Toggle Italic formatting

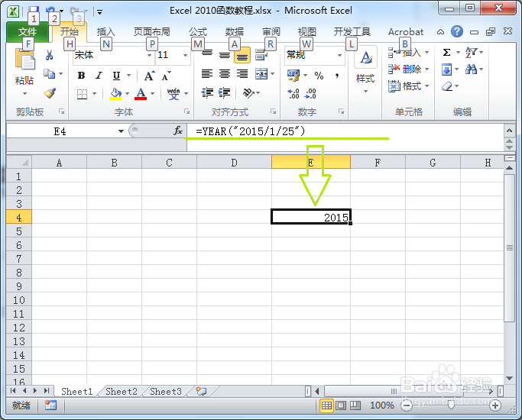(99, 76)
